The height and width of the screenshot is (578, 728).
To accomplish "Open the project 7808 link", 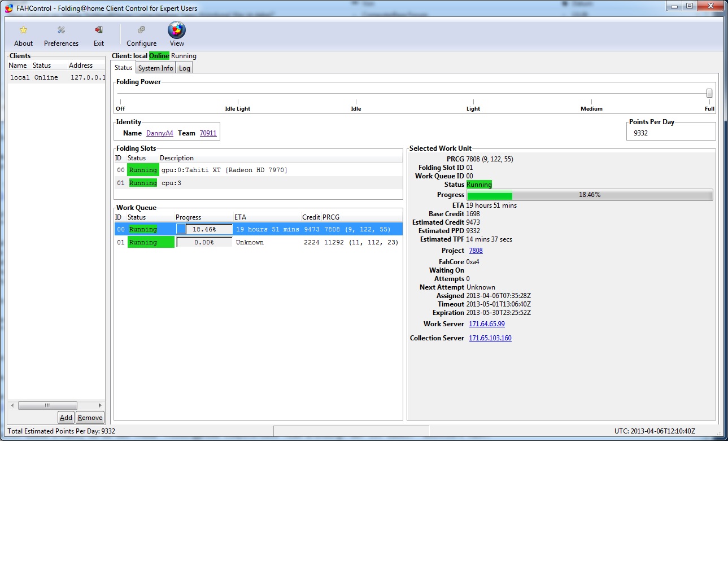I will pos(476,251).
